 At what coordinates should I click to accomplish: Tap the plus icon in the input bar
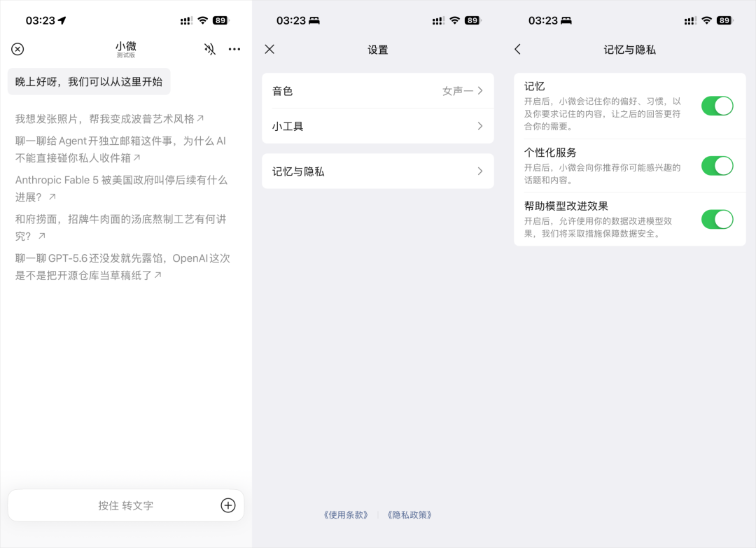228,505
